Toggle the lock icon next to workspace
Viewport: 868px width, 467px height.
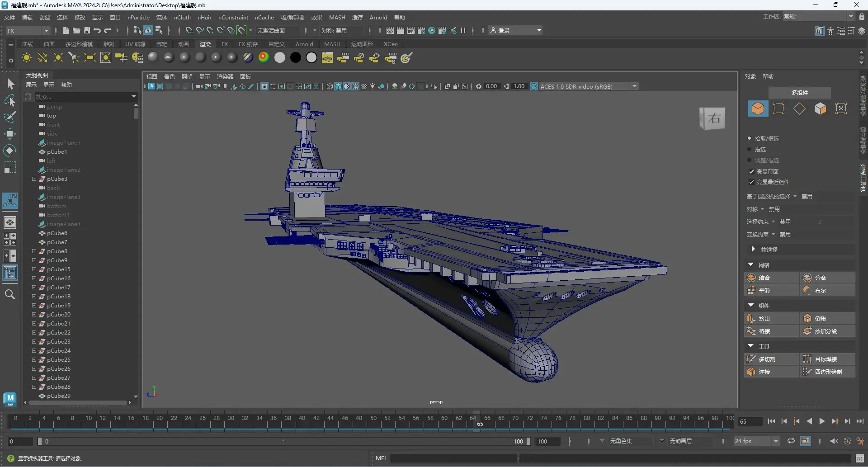click(x=862, y=16)
